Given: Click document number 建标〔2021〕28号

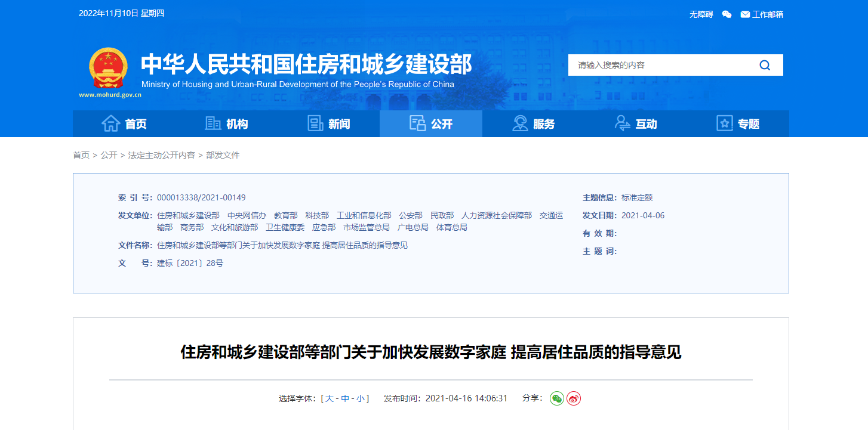Looking at the screenshot, I should [x=190, y=263].
